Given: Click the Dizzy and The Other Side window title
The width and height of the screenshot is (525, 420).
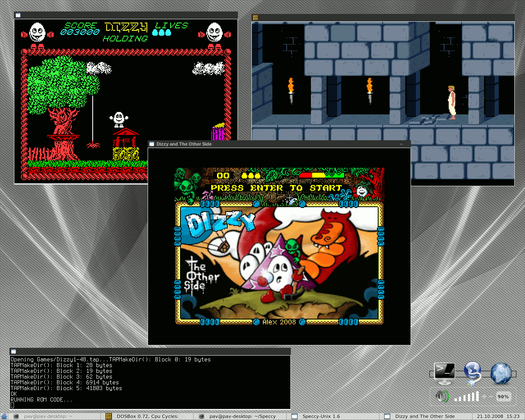Looking at the screenshot, I should point(184,144).
